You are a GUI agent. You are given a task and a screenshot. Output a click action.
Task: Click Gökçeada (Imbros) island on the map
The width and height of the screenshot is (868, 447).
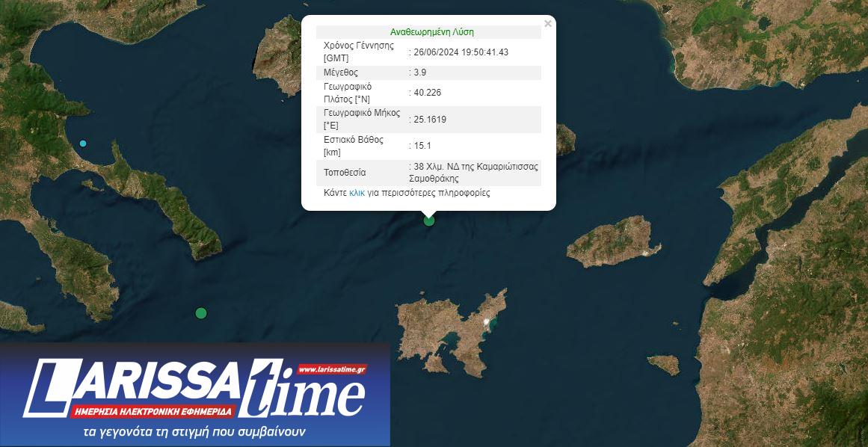(x=609, y=244)
